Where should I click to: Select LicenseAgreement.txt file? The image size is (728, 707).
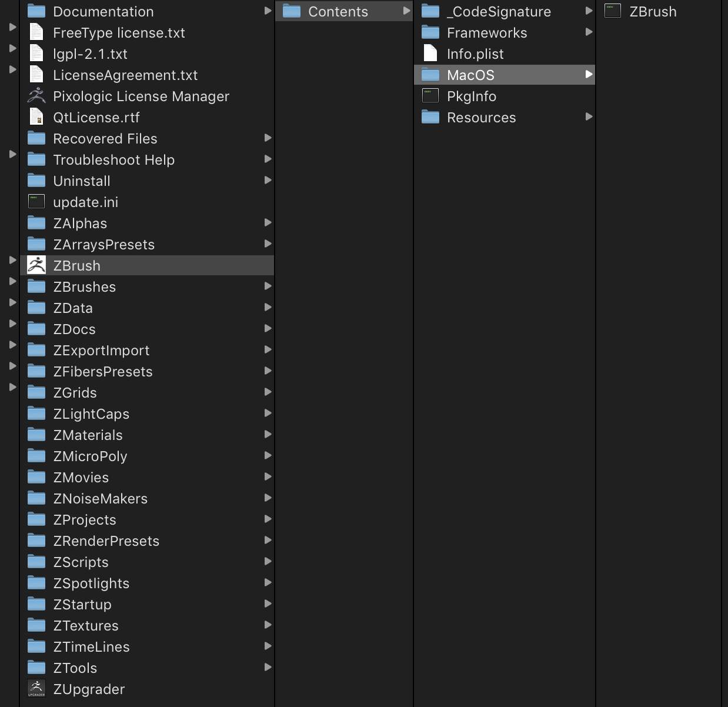(x=125, y=75)
